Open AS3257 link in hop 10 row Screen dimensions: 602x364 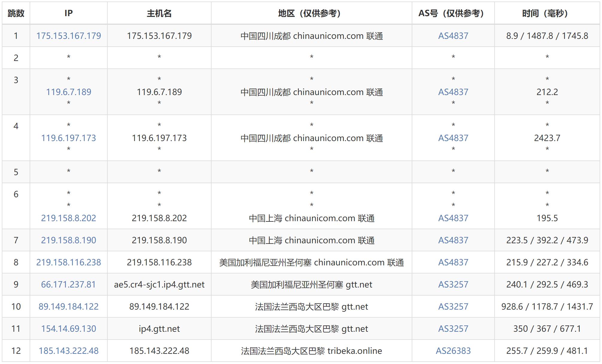pyautogui.click(x=453, y=307)
